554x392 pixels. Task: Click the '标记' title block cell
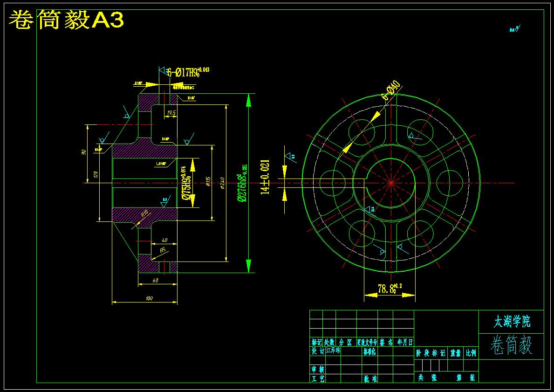(x=316, y=342)
